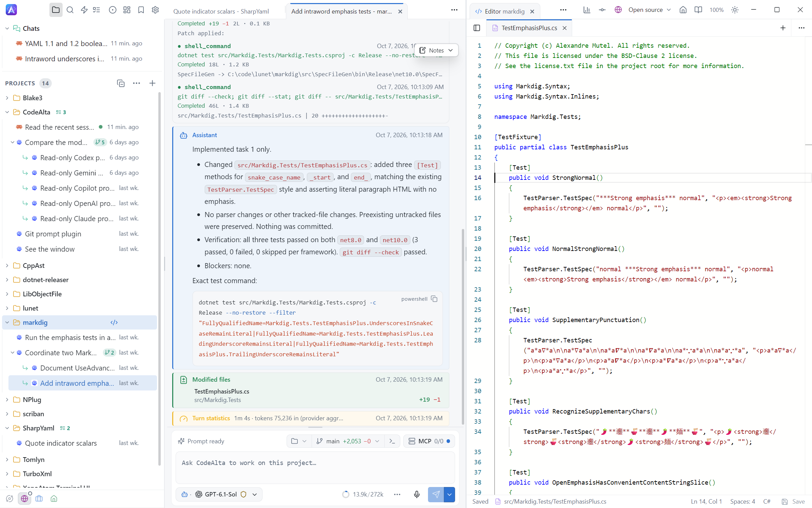Expand the send options arrow
Image resolution: width=812 pixels, height=508 pixels.
(x=449, y=494)
